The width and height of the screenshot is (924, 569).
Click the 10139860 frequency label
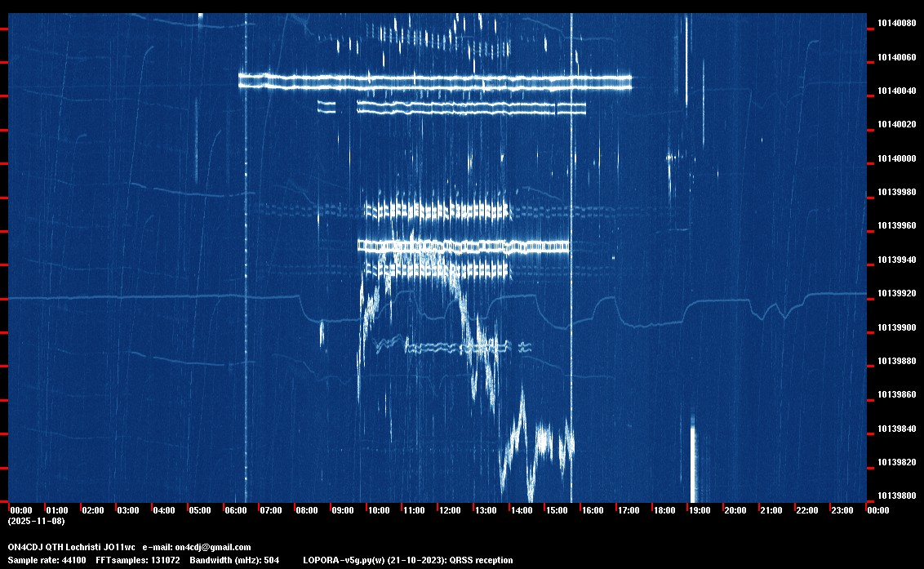897,394
